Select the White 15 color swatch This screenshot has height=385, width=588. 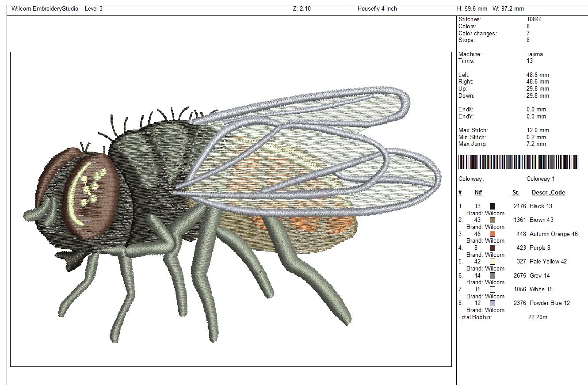point(493,290)
